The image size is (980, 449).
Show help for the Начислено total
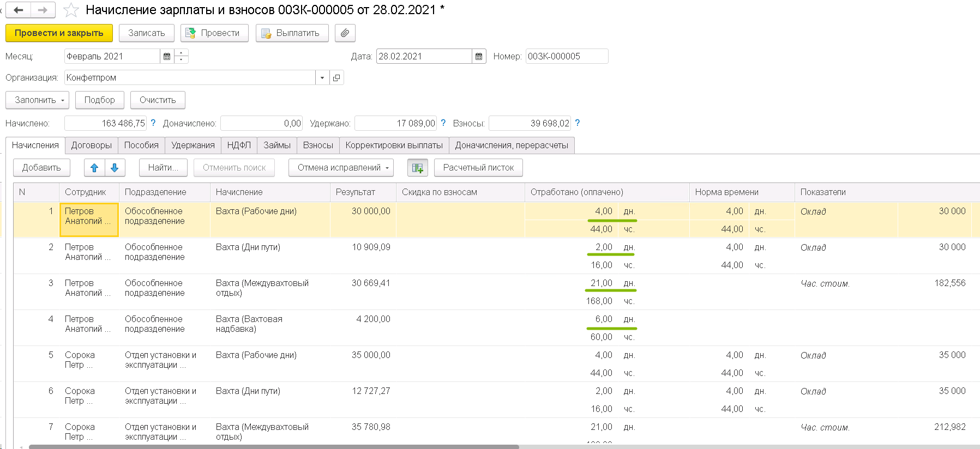click(x=153, y=123)
